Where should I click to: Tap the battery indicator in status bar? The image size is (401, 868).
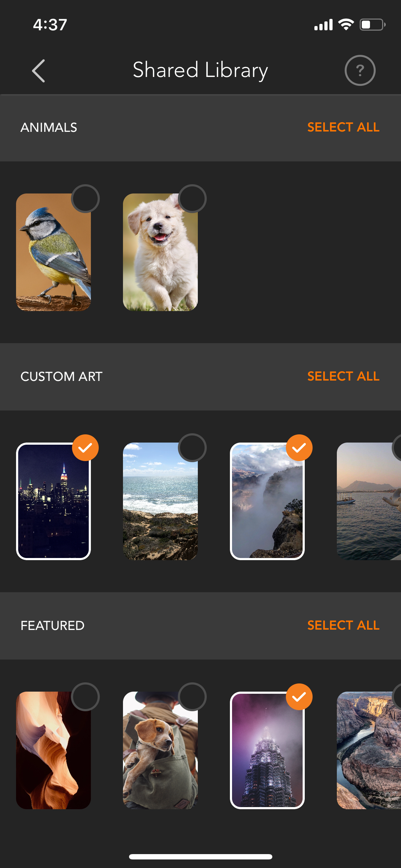click(372, 25)
